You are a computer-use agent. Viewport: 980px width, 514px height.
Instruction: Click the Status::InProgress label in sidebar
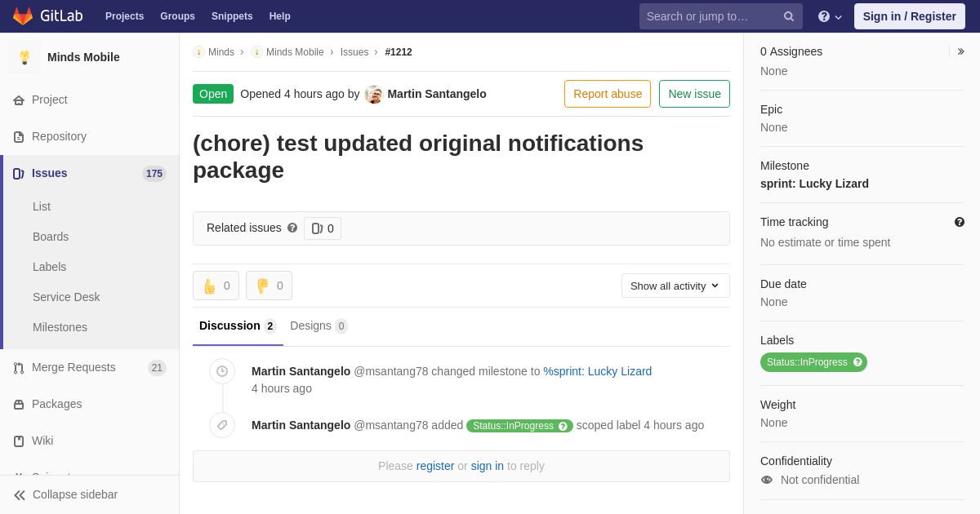[807, 362]
